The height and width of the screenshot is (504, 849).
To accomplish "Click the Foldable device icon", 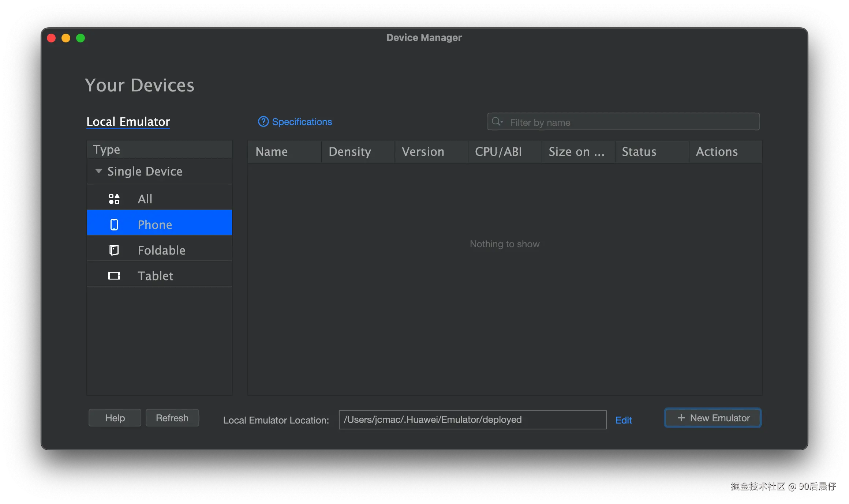I will (114, 250).
